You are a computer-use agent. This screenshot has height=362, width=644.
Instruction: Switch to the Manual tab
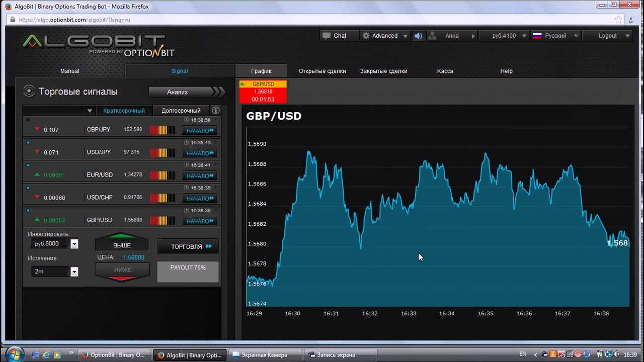tap(70, 71)
